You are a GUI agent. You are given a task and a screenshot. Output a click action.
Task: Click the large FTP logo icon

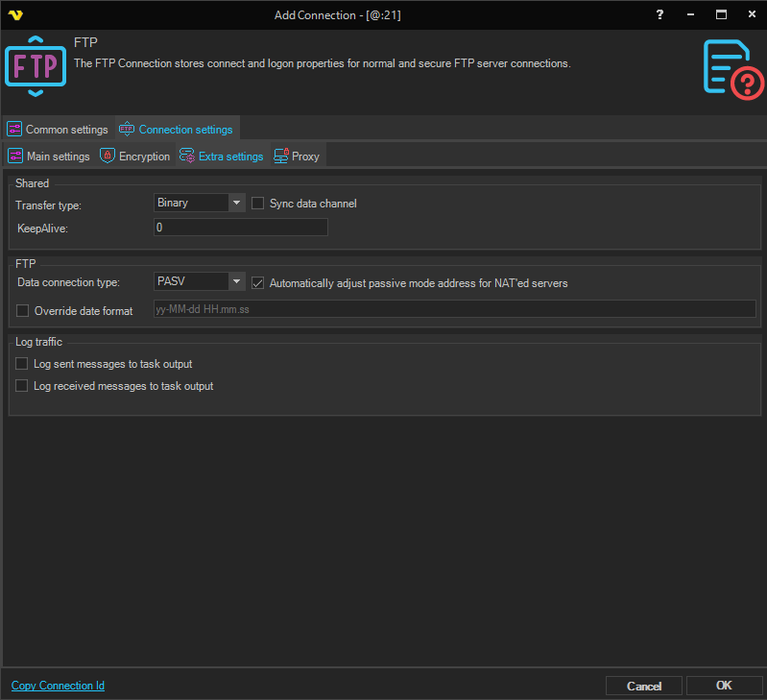coord(36,65)
